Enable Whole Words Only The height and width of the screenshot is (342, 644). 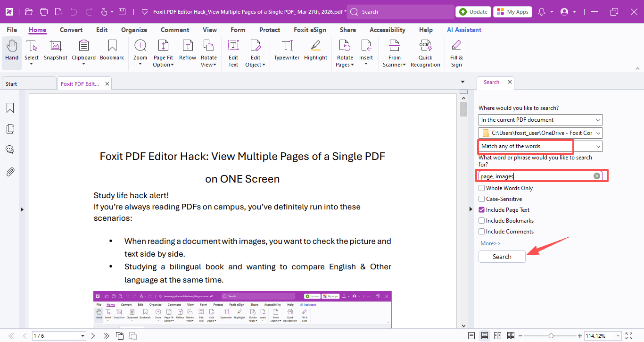point(481,188)
